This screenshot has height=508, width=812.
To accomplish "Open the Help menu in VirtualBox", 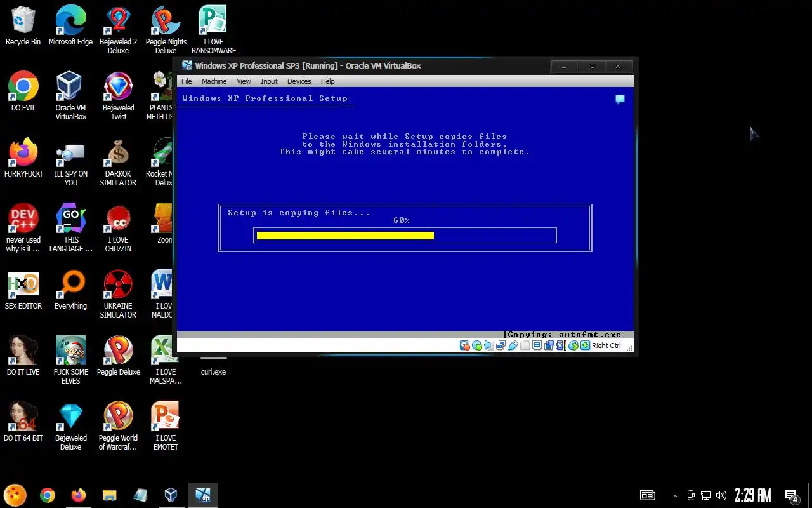I will [328, 81].
